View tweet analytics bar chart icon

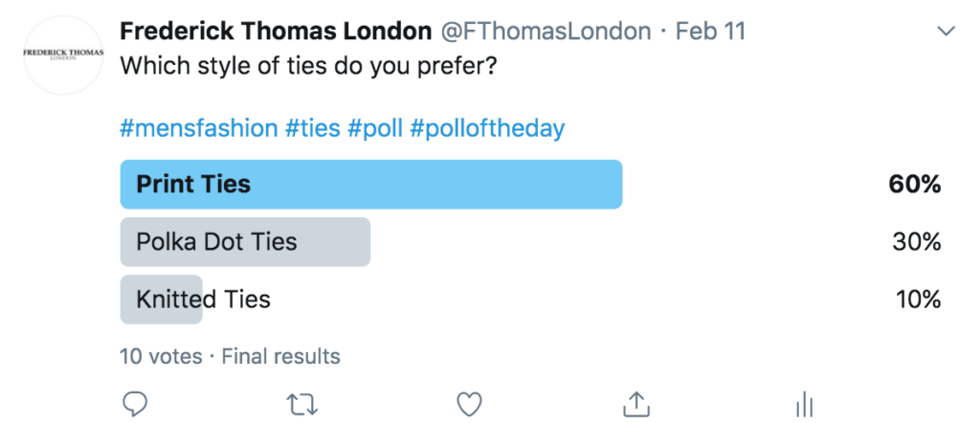click(x=804, y=404)
